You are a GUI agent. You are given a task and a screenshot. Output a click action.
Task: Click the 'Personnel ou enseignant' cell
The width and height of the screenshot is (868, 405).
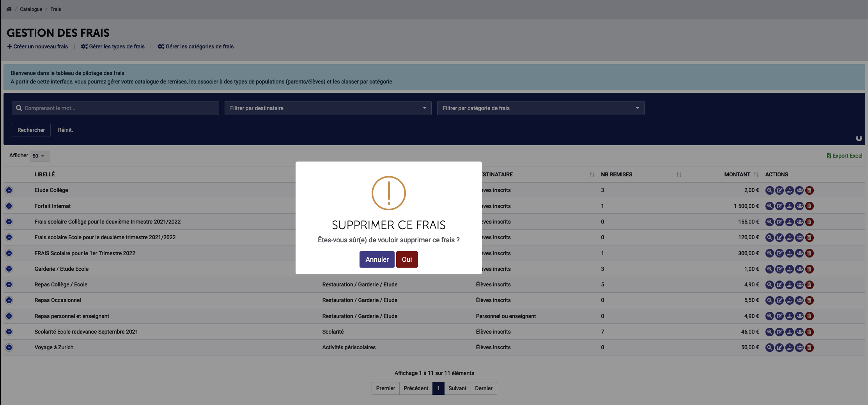point(506,316)
